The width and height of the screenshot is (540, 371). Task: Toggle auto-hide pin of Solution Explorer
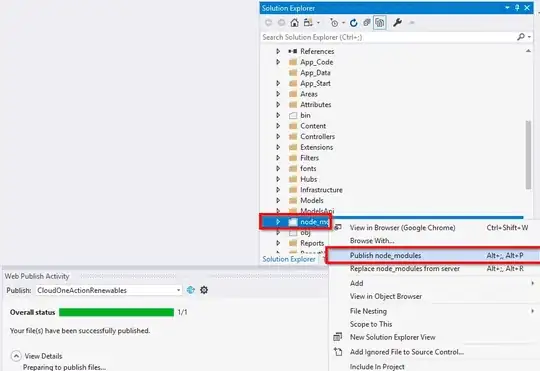[517, 8]
